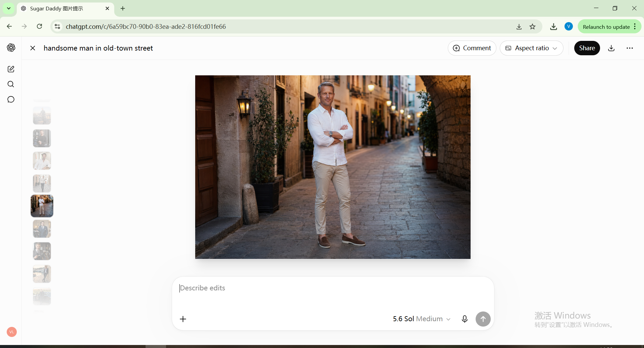Open the user profile avatar VL
The height and width of the screenshot is (348, 644).
12,332
